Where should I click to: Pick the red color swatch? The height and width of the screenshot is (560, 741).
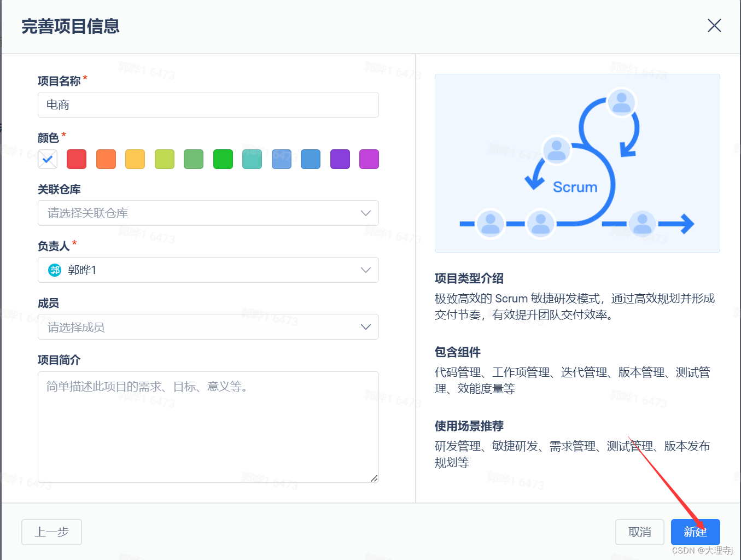pos(77,159)
